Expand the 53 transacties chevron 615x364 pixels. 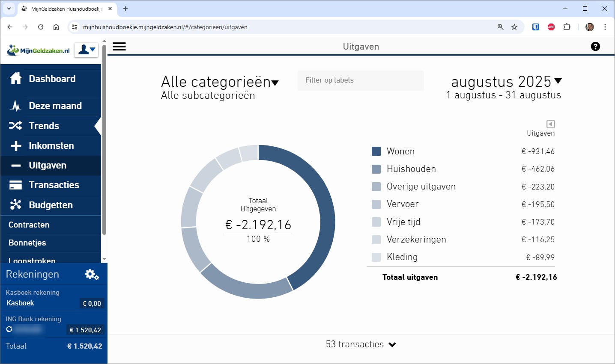[392, 345]
